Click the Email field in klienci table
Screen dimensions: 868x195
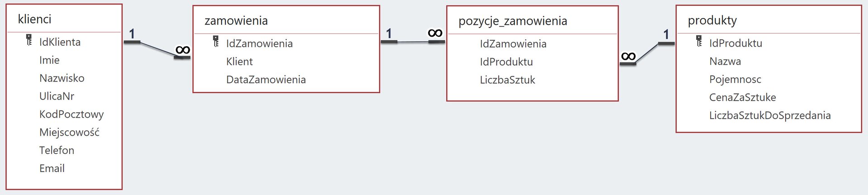[x=52, y=168]
